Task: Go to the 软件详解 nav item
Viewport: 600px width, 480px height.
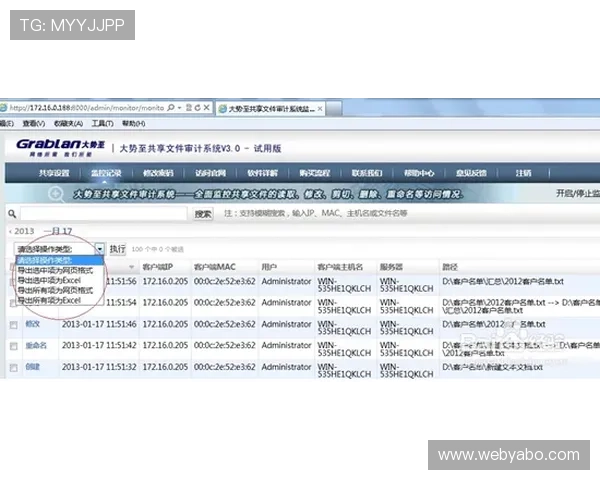Action: click(x=262, y=173)
